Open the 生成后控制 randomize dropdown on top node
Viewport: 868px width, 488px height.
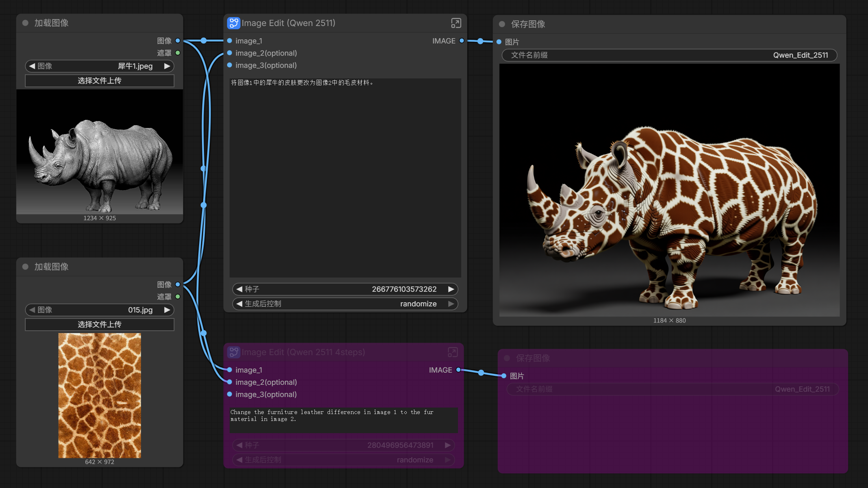pos(345,304)
